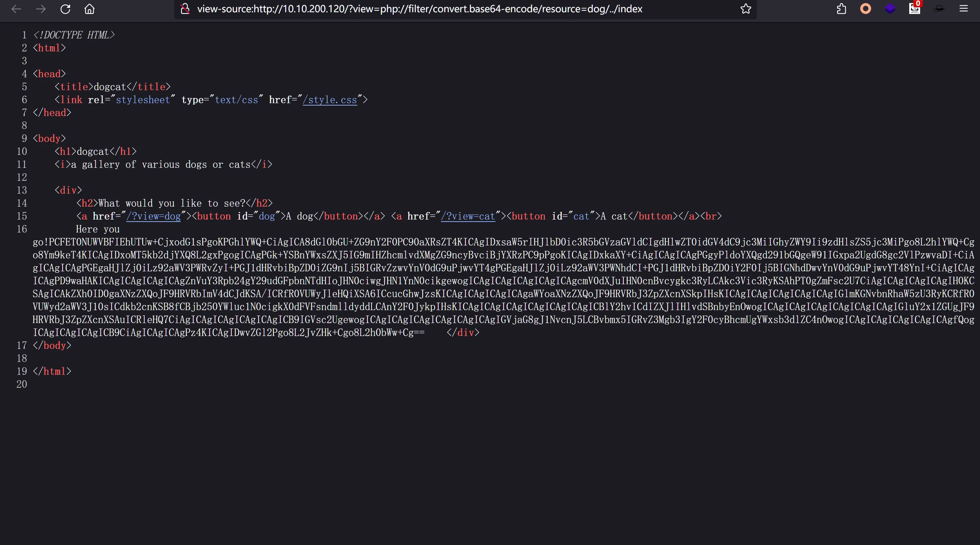Click the closing </html> tag

click(x=52, y=371)
